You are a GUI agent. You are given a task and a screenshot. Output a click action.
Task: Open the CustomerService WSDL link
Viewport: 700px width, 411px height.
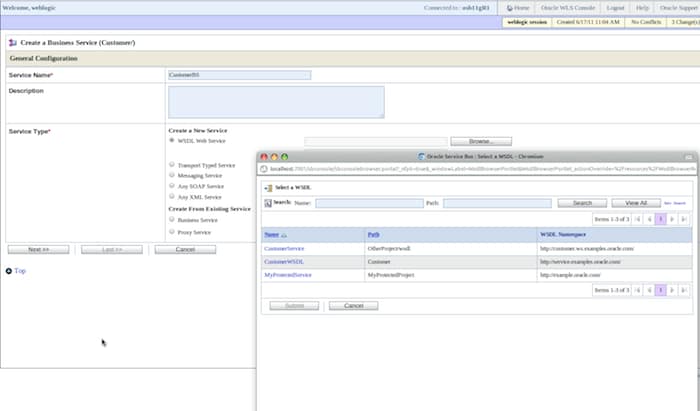[x=284, y=249]
